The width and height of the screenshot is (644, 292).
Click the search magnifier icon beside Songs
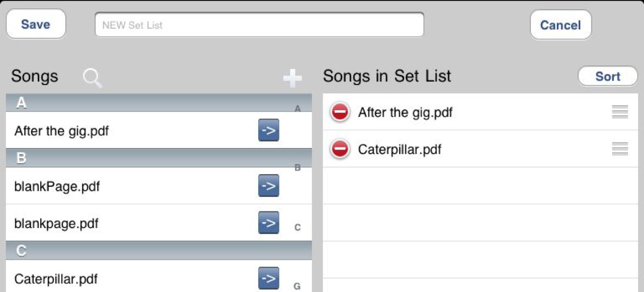[93, 79]
